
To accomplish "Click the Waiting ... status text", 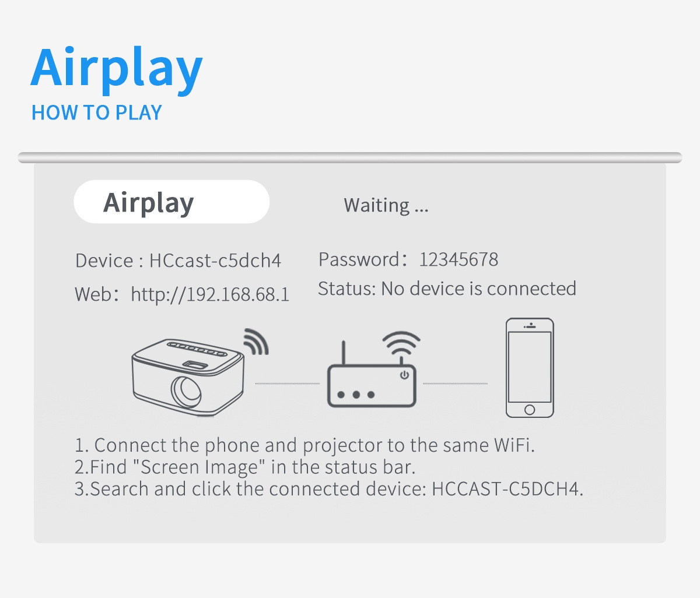I will click(x=386, y=205).
